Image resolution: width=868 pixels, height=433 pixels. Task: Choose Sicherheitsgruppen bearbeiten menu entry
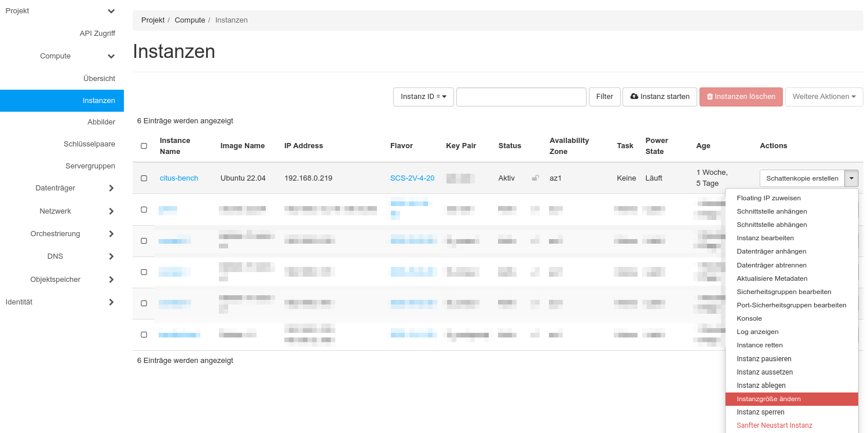click(x=792, y=292)
